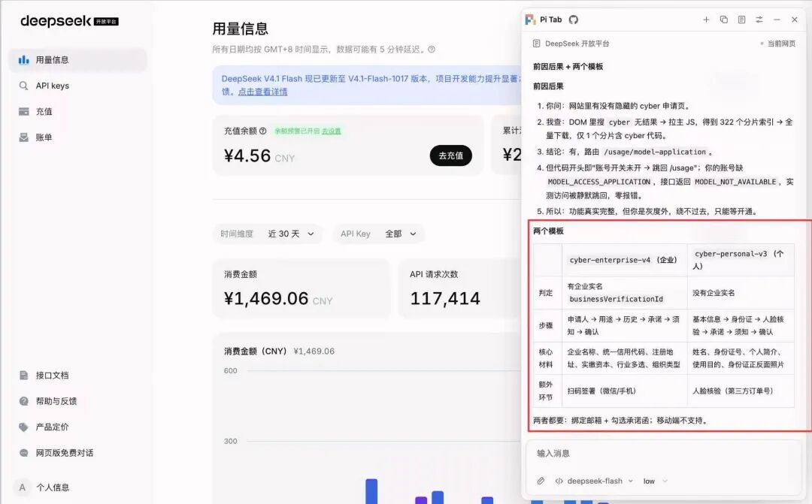Click the MODEL_NOT_AVAILABLE code text
Image resolution: width=812 pixels, height=504 pixels.
tap(735, 182)
